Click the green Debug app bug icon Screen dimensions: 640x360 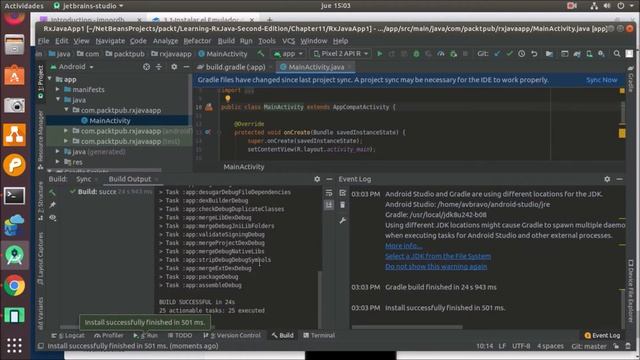point(416,54)
